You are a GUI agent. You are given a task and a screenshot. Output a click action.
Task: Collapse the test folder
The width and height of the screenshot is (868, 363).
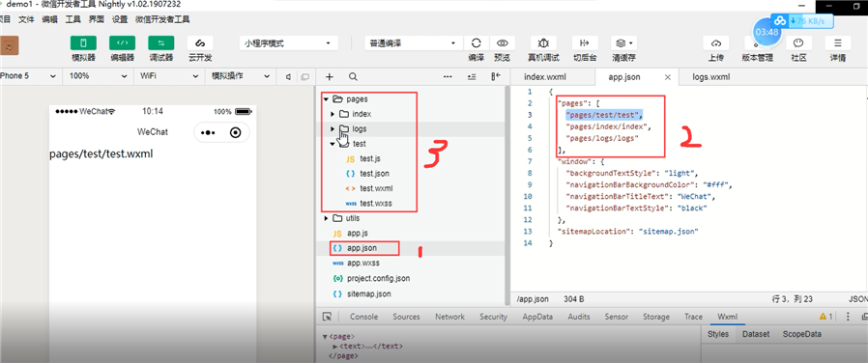point(333,144)
